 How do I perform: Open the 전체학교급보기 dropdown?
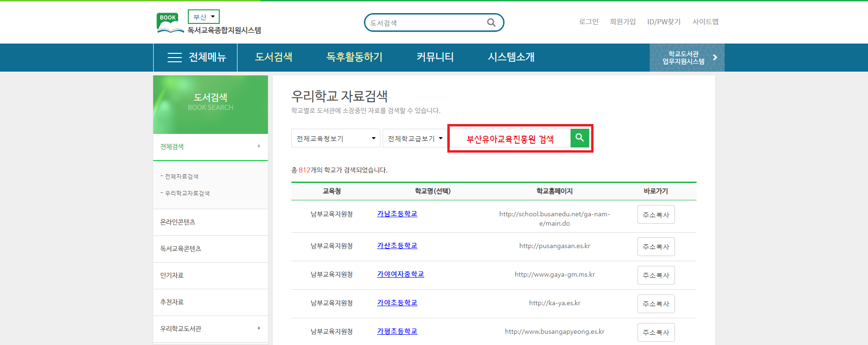415,138
